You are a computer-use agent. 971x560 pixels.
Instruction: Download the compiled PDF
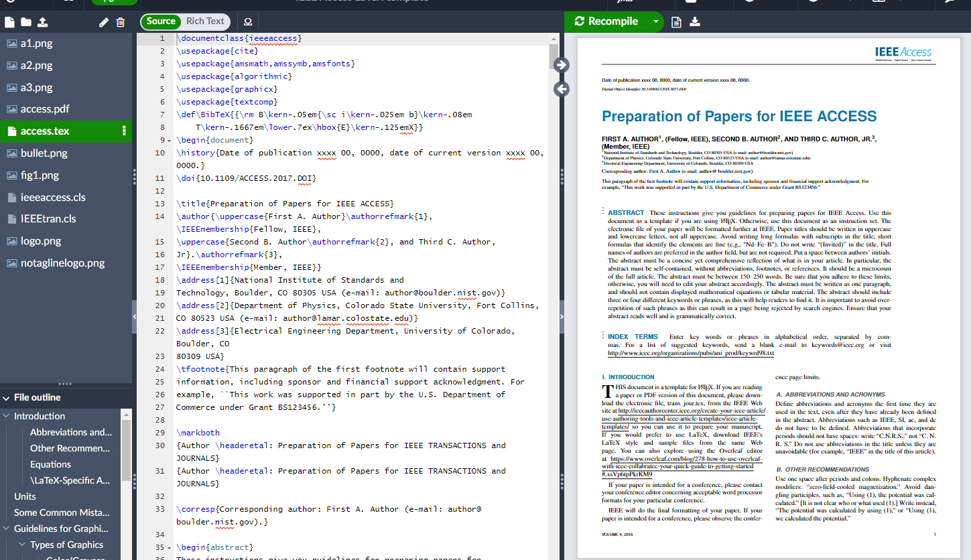click(695, 21)
